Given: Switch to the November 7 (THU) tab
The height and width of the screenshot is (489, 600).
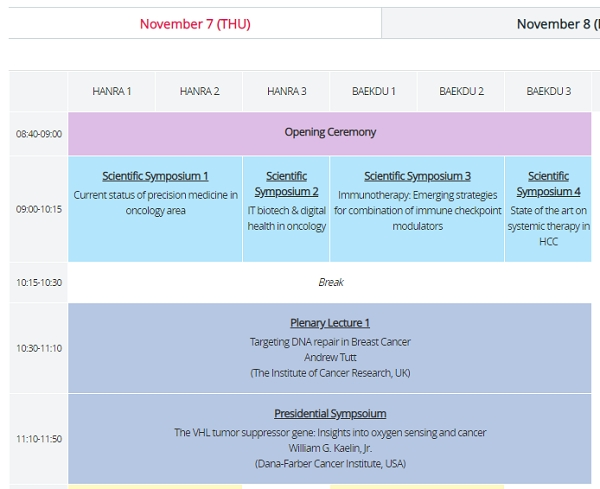Looking at the screenshot, I should pyautogui.click(x=195, y=24).
